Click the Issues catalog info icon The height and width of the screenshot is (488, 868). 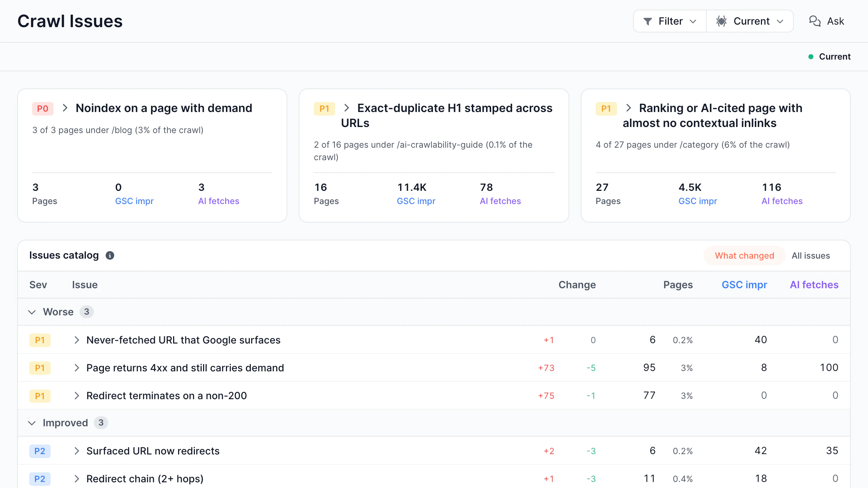point(110,255)
